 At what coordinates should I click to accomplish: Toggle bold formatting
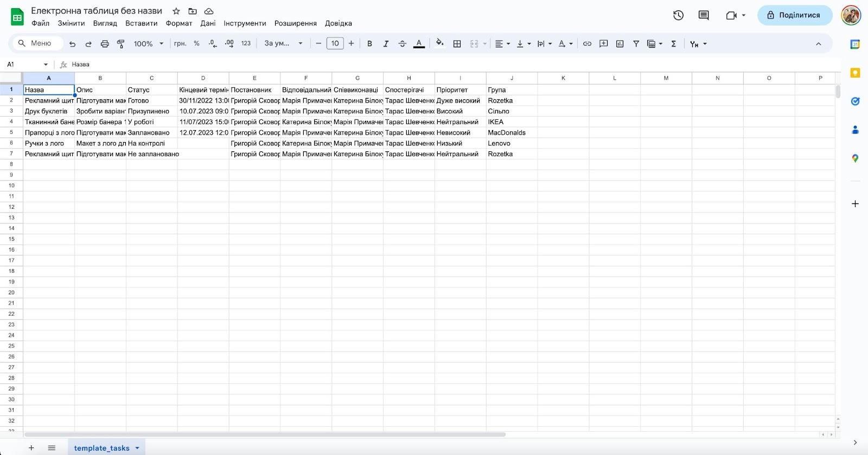[369, 44]
